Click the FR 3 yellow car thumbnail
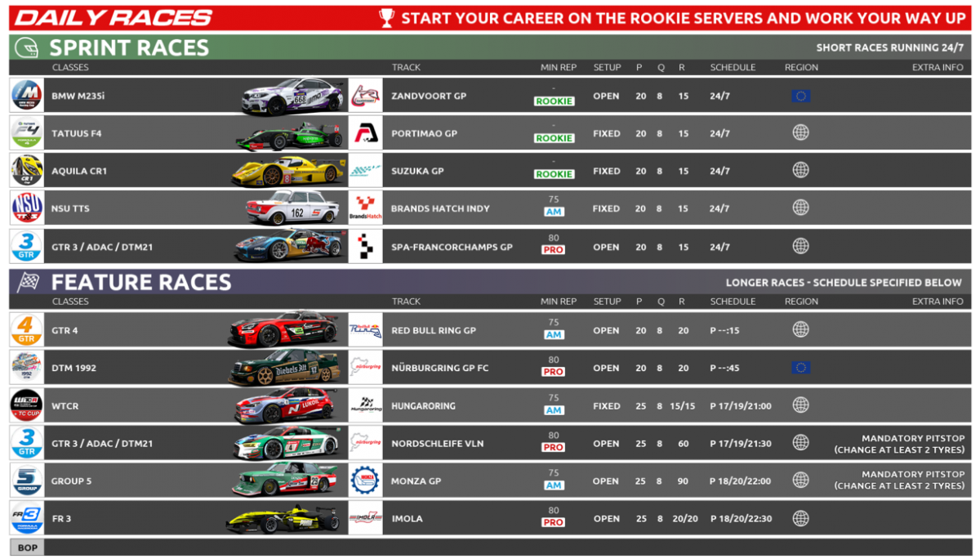This screenshot has height=559, width=980. [283, 518]
